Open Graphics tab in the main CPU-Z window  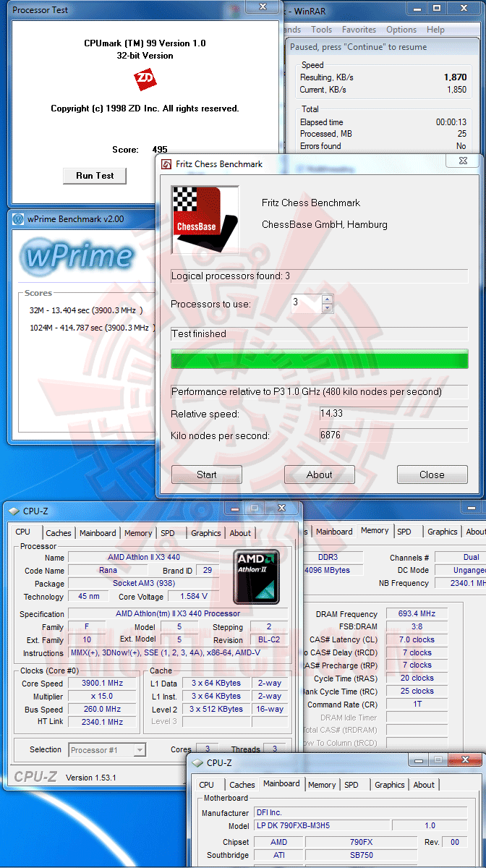206,533
